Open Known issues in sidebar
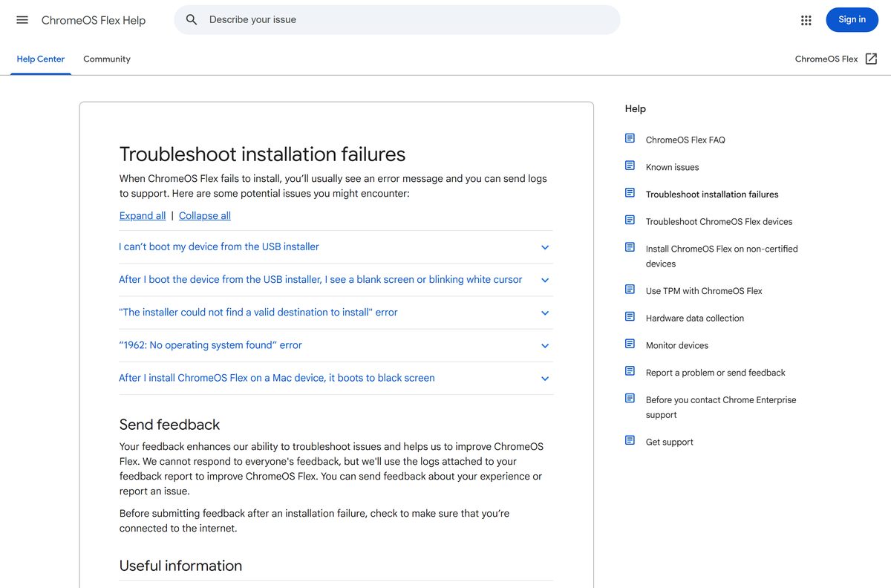 (x=672, y=167)
